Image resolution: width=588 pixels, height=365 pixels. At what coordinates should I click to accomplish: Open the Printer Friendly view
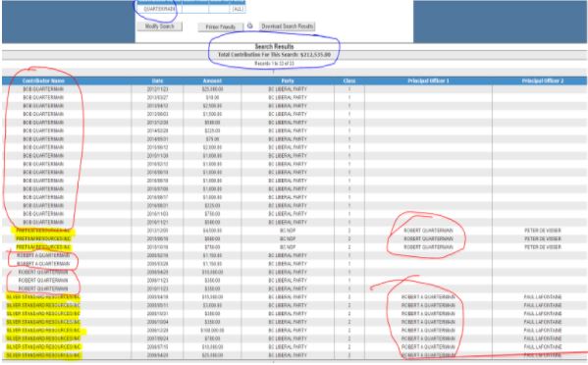click(x=221, y=26)
